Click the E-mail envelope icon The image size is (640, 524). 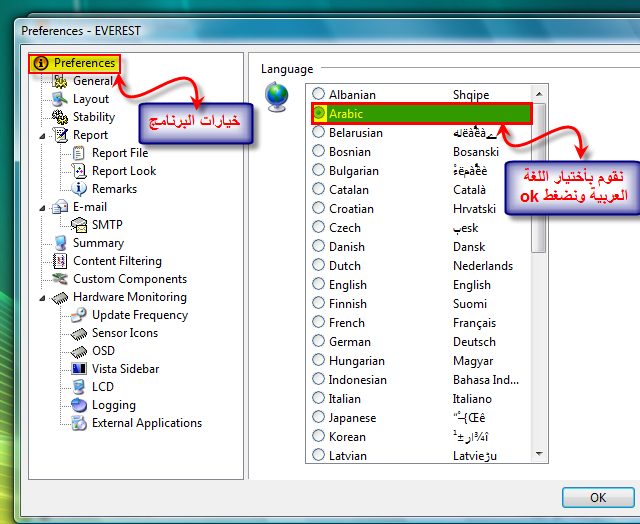[x=60, y=207]
